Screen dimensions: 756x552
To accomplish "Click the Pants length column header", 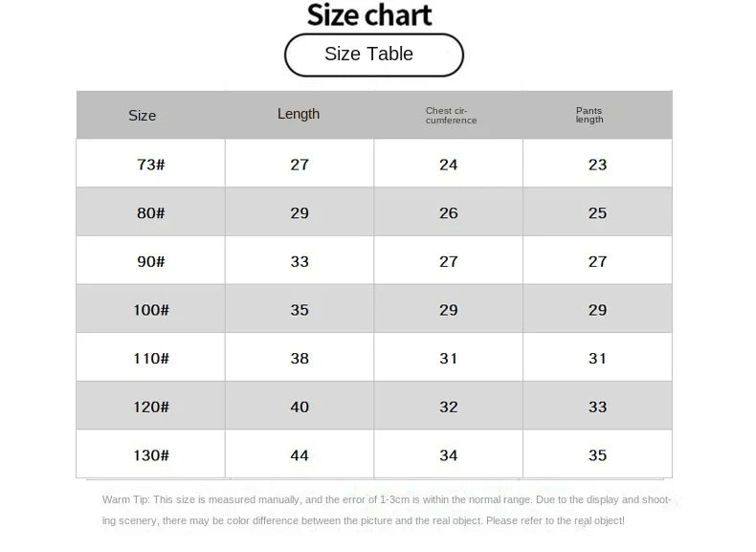I will pos(589,116).
